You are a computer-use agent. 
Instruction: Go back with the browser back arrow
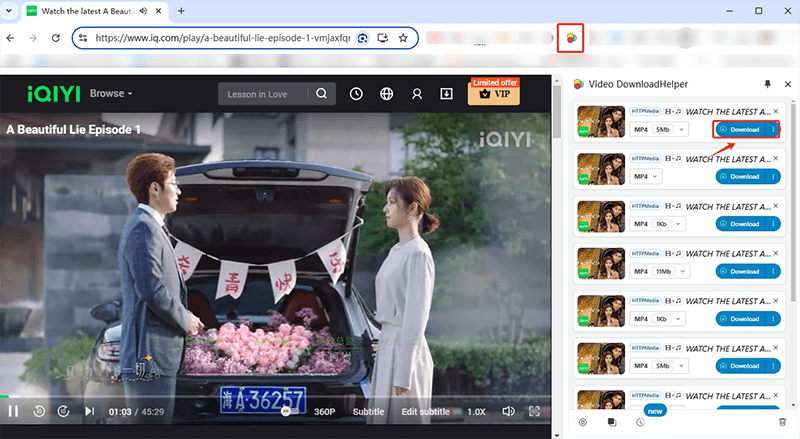11,38
